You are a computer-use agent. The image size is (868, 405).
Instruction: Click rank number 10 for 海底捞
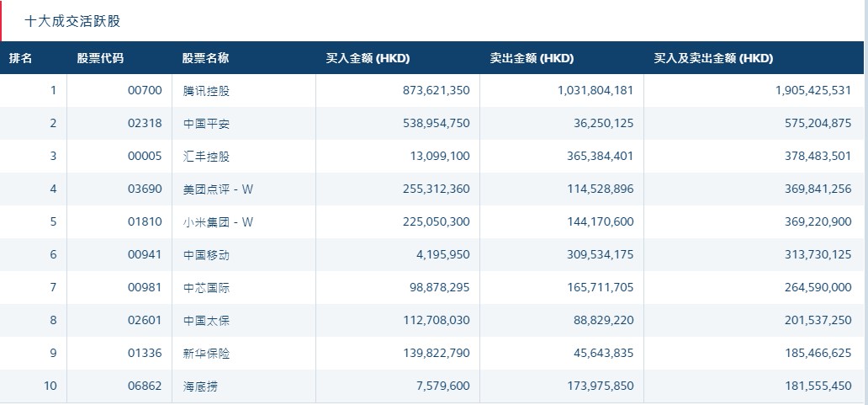(x=50, y=386)
